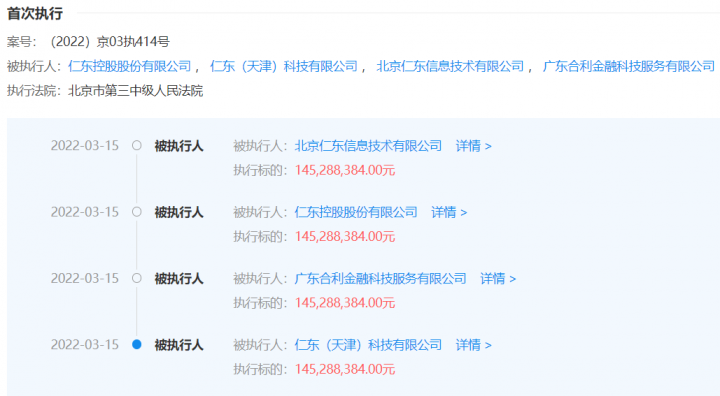Click the case number (2022）京03执414号
Screen dimensions: 720x396
click(x=110, y=42)
